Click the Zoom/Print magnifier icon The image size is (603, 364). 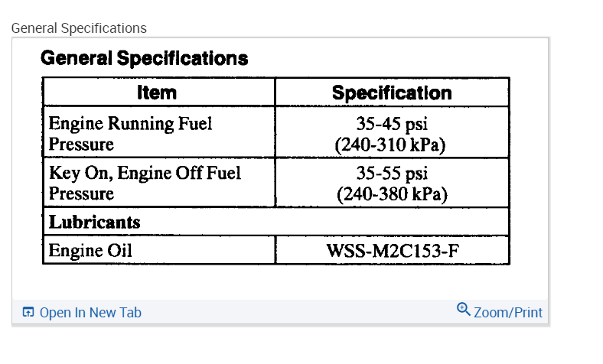[463, 309]
